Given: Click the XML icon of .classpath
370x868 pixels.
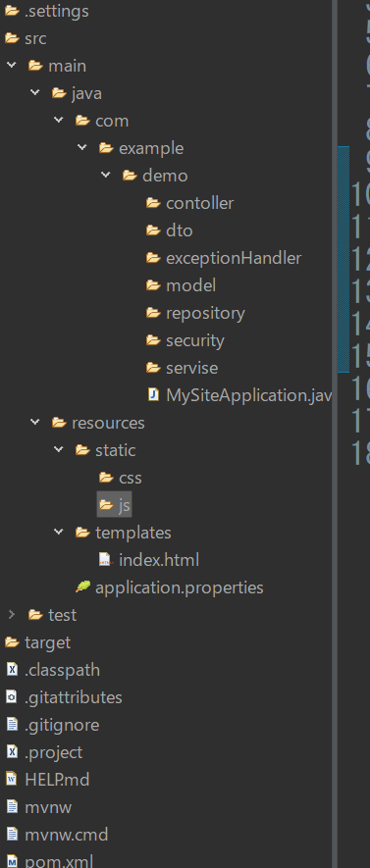Looking at the screenshot, I should pyautogui.click(x=12, y=670).
